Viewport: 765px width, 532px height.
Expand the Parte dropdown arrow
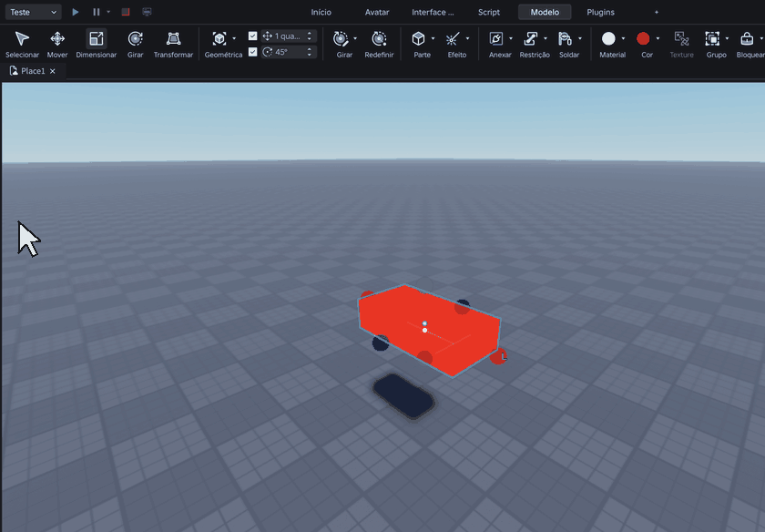[x=433, y=38]
